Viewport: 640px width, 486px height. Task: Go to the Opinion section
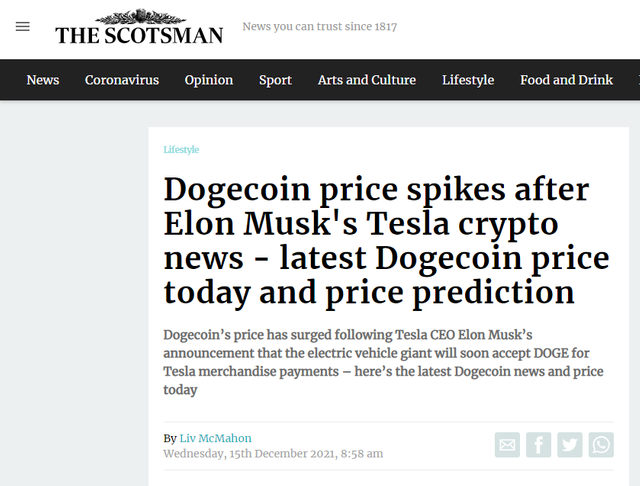pos(209,80)
